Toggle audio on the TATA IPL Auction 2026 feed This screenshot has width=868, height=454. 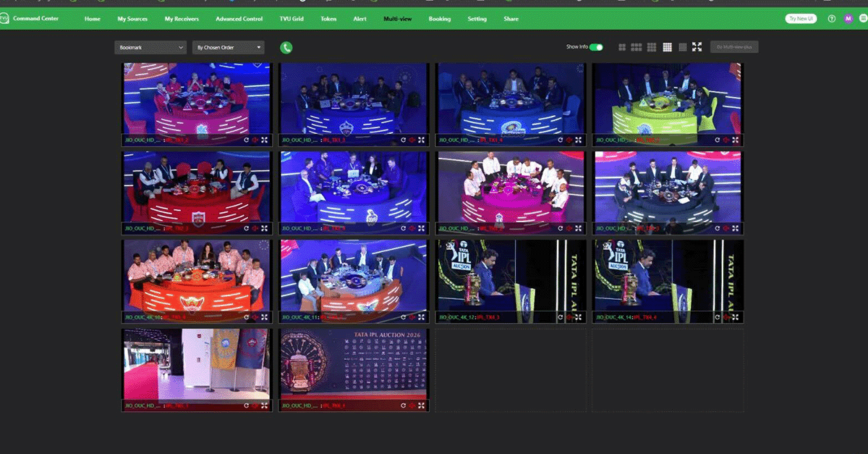click(412, 406)
